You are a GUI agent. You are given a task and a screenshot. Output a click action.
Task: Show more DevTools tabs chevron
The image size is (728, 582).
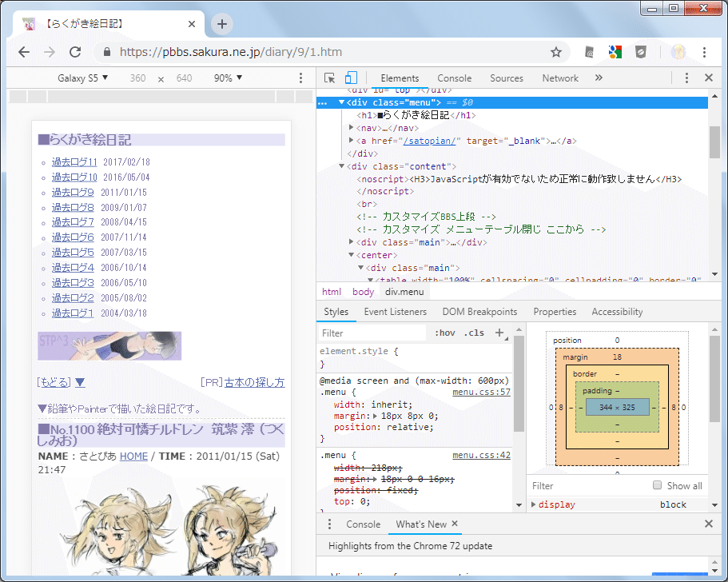pos(599,78)
